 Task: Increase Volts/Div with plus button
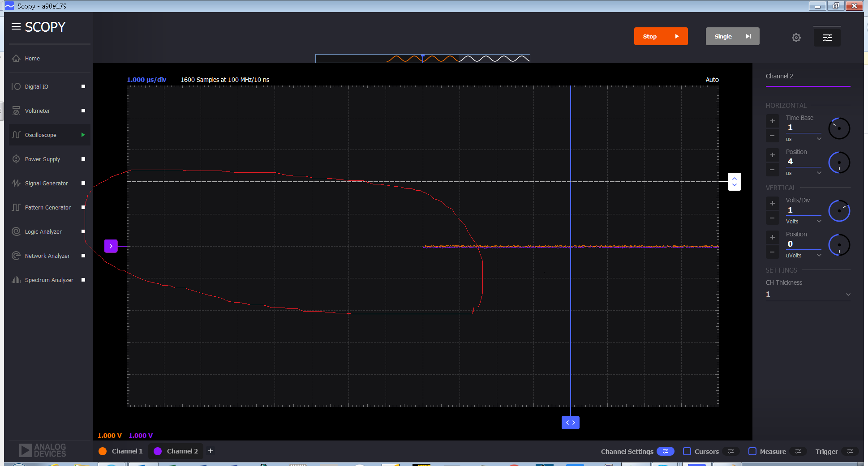772,203
